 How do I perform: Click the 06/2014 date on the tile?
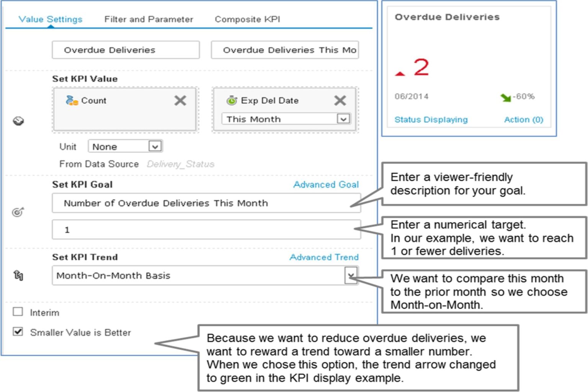pos(412,96)
